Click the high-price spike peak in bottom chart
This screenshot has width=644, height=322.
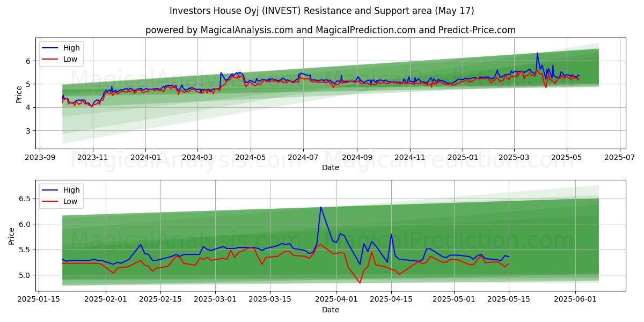click(320, 207)
